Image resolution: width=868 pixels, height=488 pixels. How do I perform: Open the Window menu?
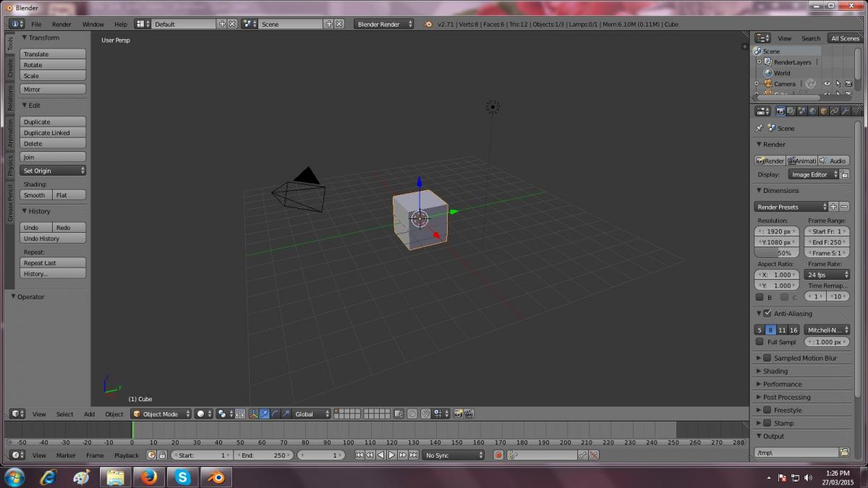(x=93, y=24)
